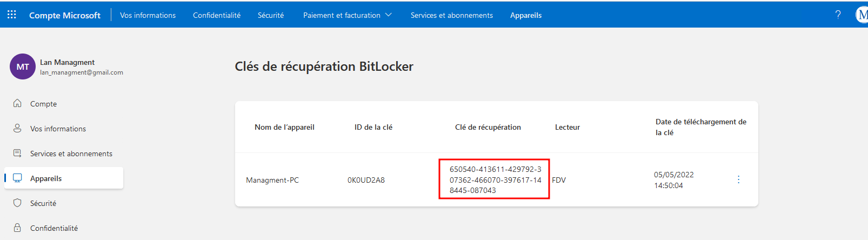Click the Services et abonnements sidebar icon
Image resolution: width=868 pixels, height=240 pixels.
(x=17, y=154)
